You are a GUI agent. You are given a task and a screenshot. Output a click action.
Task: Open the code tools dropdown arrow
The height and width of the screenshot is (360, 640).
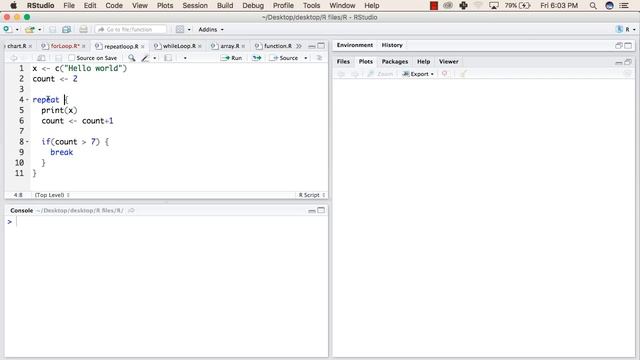pos(154,58)
